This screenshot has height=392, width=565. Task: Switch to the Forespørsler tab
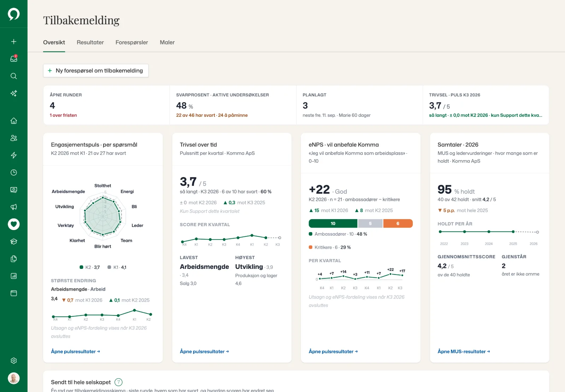point(132,42)
